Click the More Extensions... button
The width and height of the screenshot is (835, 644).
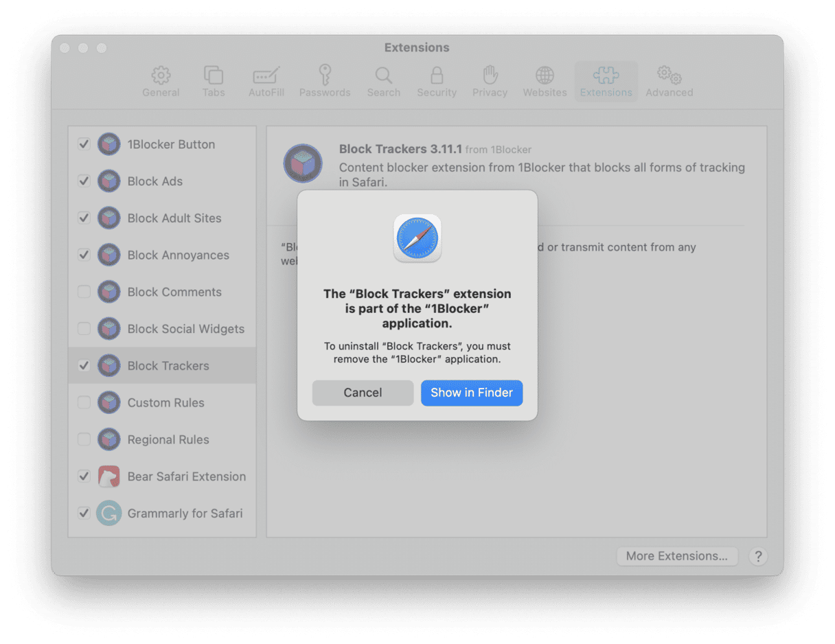676,556
